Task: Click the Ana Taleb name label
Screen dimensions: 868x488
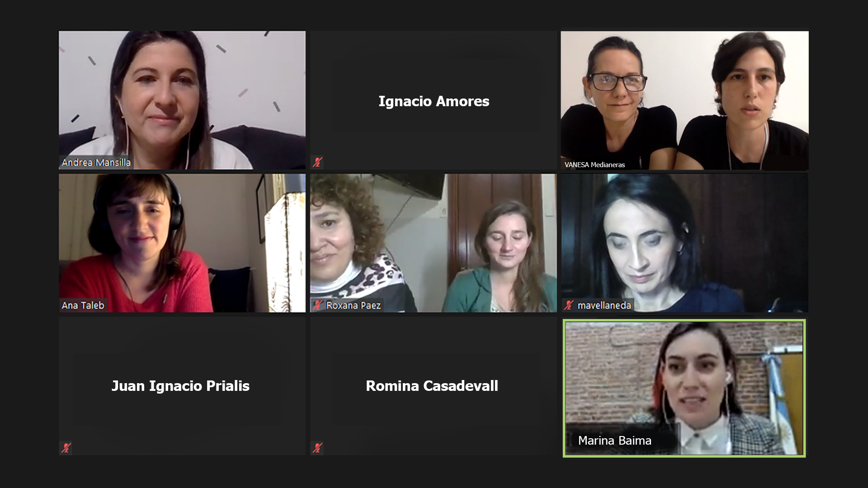Action: [83, 305]
